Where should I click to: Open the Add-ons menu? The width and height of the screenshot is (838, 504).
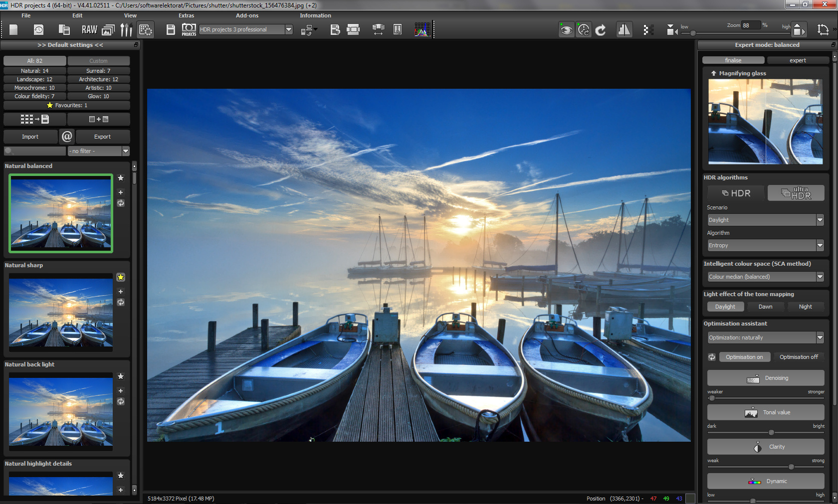pos(247,15)
